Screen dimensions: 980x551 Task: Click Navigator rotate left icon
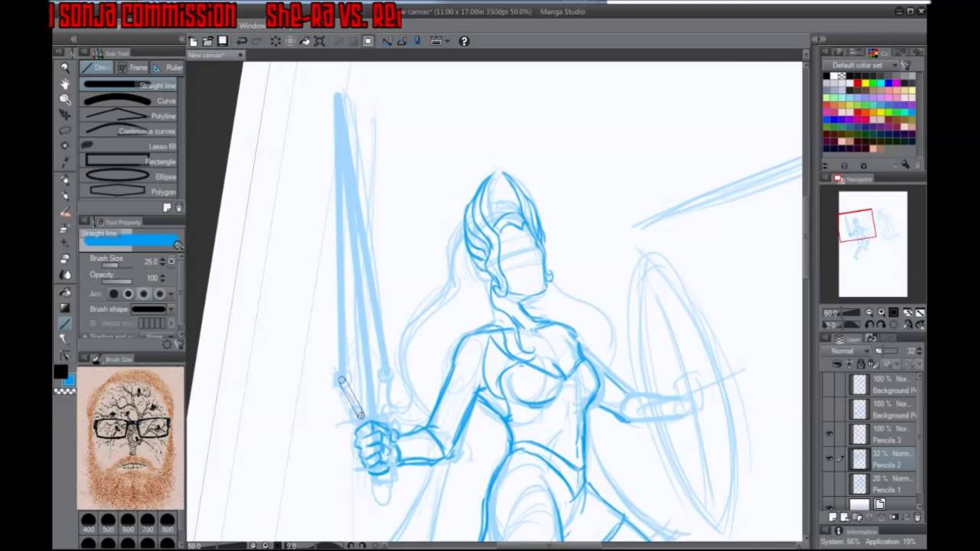click(x=869, y=324)
